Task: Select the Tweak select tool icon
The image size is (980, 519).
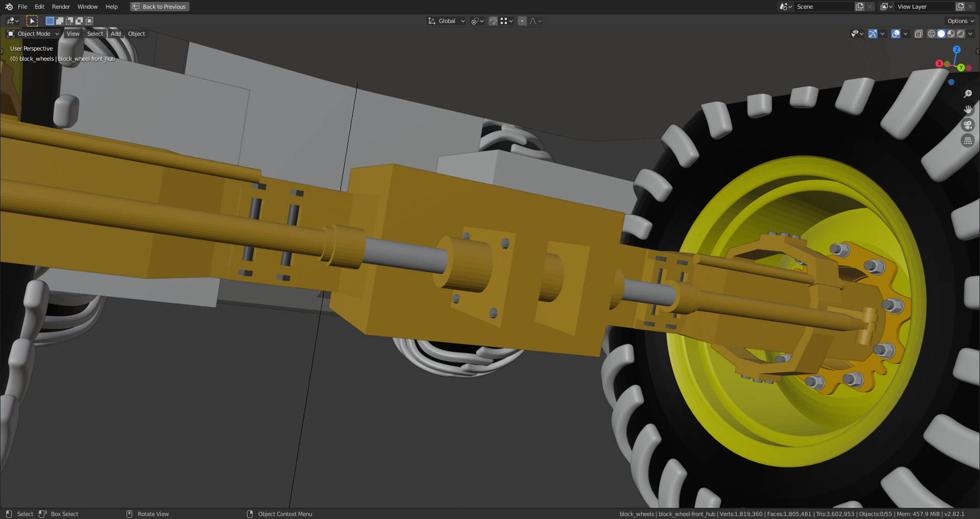Action: coord(32,21)
